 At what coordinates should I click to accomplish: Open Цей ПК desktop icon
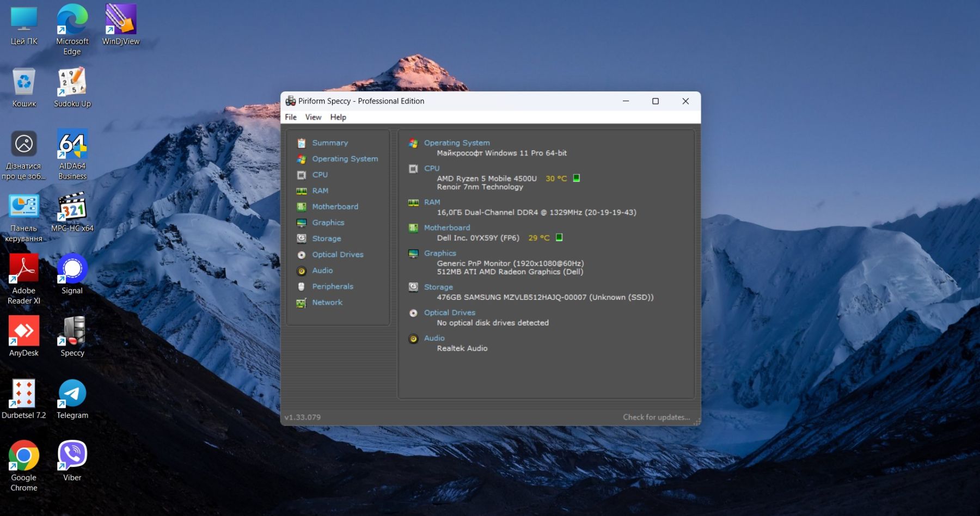(x=24, y=25)
